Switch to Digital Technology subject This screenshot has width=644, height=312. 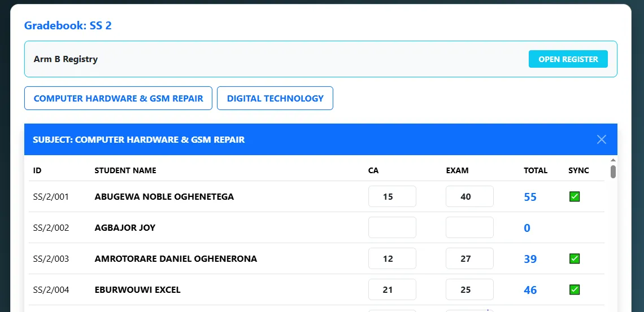(x=275, y=98)
